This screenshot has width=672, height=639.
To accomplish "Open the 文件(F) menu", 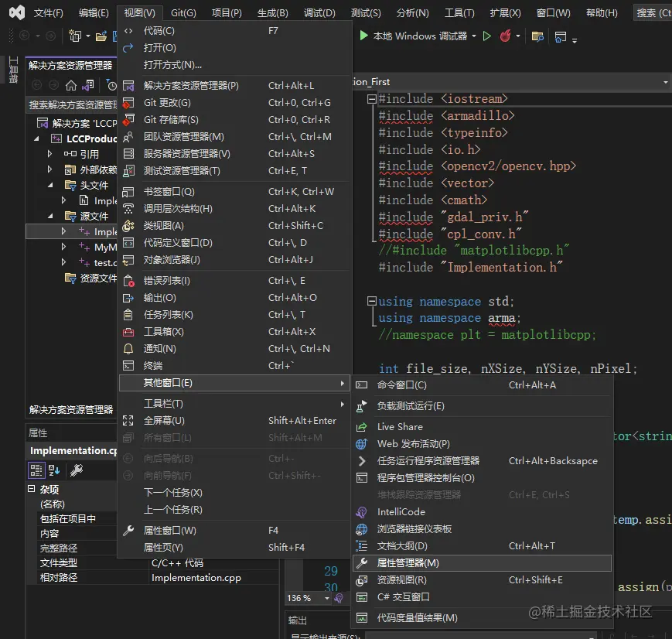I will 49,13.
